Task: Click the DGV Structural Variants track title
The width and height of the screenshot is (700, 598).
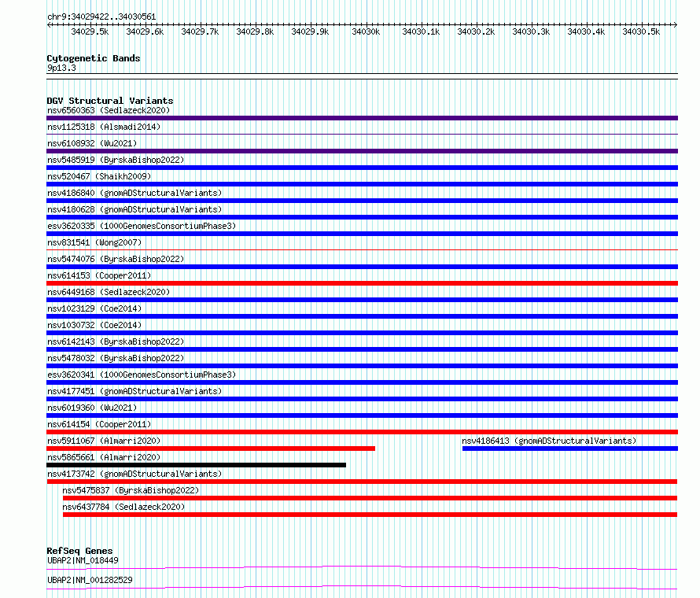Action: coord(110,101)
